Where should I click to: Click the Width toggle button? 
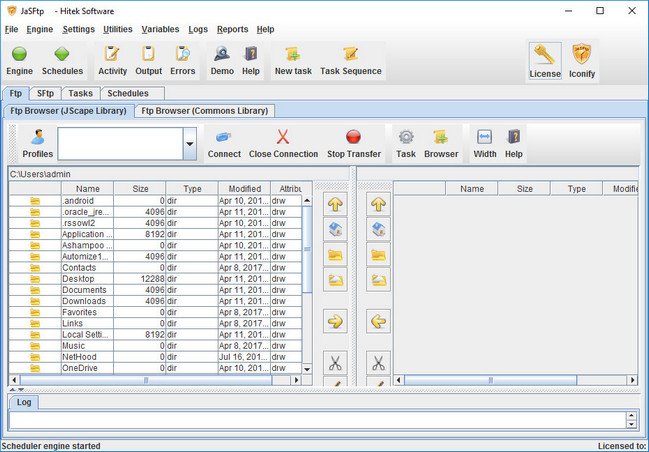click(484, 138)
